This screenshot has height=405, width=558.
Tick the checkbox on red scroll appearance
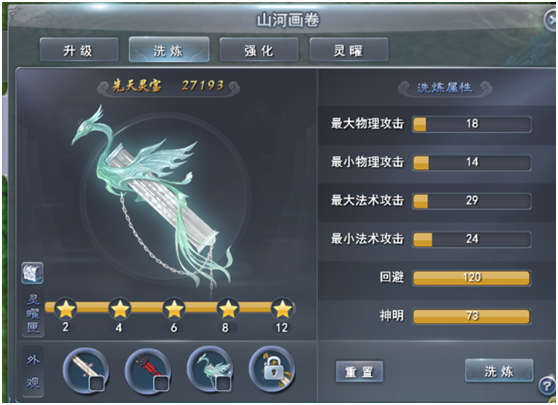[160, 384]
